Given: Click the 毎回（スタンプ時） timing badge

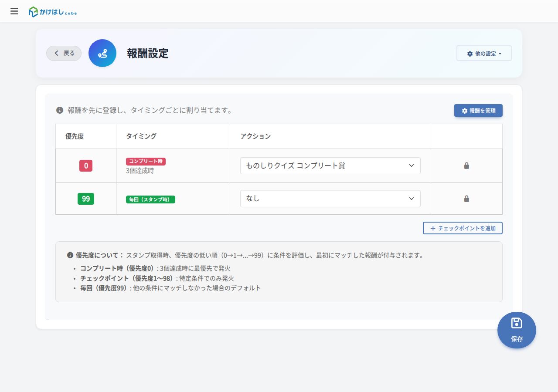Looking at the screenshot, I should pyautogui.click(x=150, y=199).
